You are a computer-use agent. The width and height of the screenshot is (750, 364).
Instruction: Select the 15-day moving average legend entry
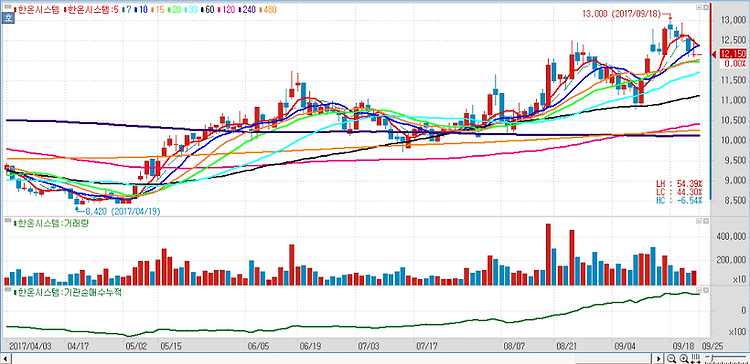[x=157, y=9]
